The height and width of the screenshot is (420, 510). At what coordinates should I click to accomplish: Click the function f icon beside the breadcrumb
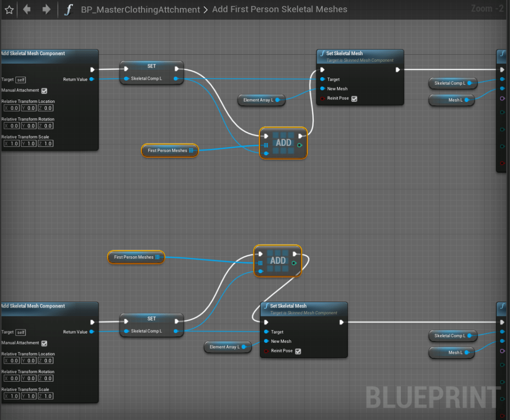click(68, 9)
